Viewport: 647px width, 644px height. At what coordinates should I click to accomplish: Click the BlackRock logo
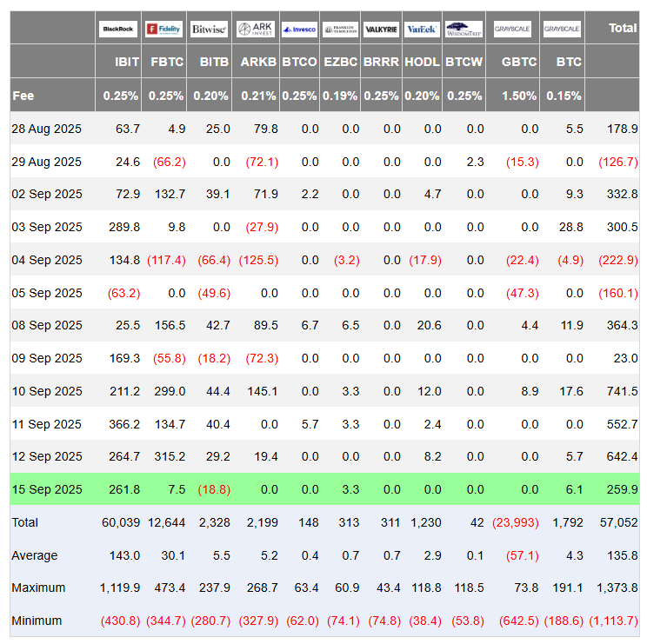coord(118,30)
